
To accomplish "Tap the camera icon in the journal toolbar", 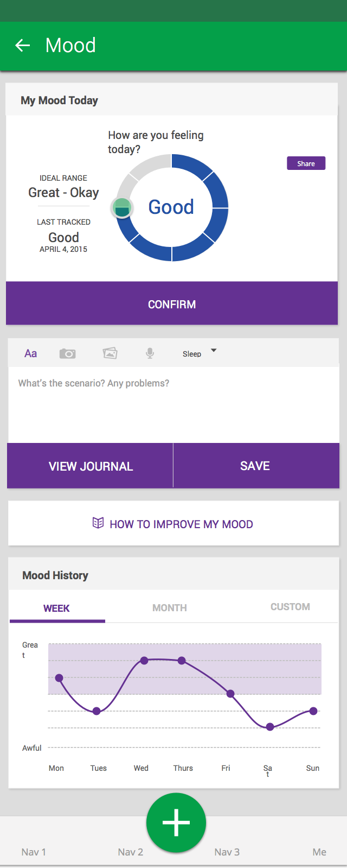I will coord(67,354).
